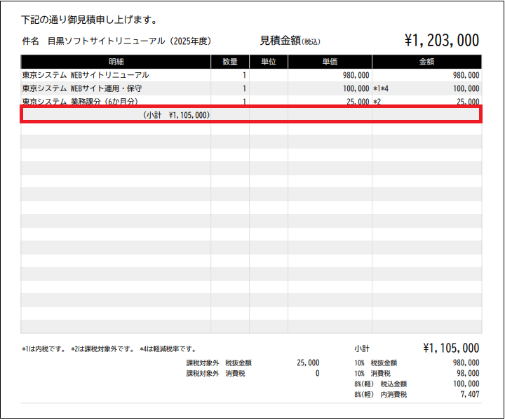Click the footer subtotal ¥1,105,000

(x=451, y=348)
